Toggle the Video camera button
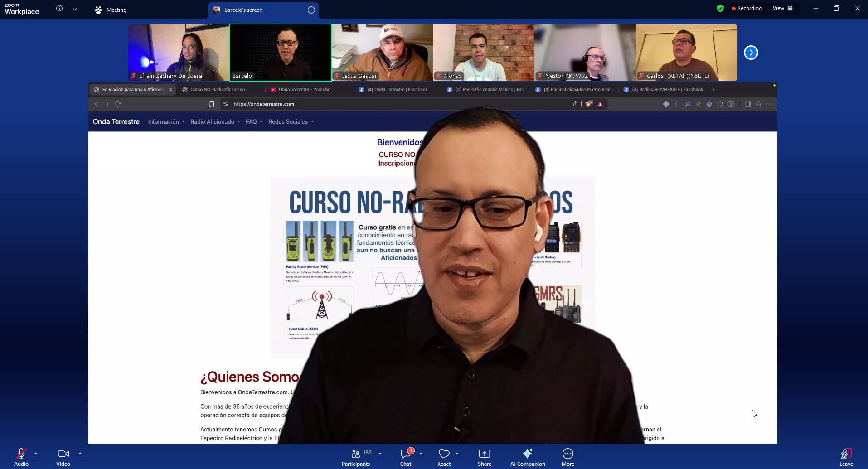 point(63,457)
